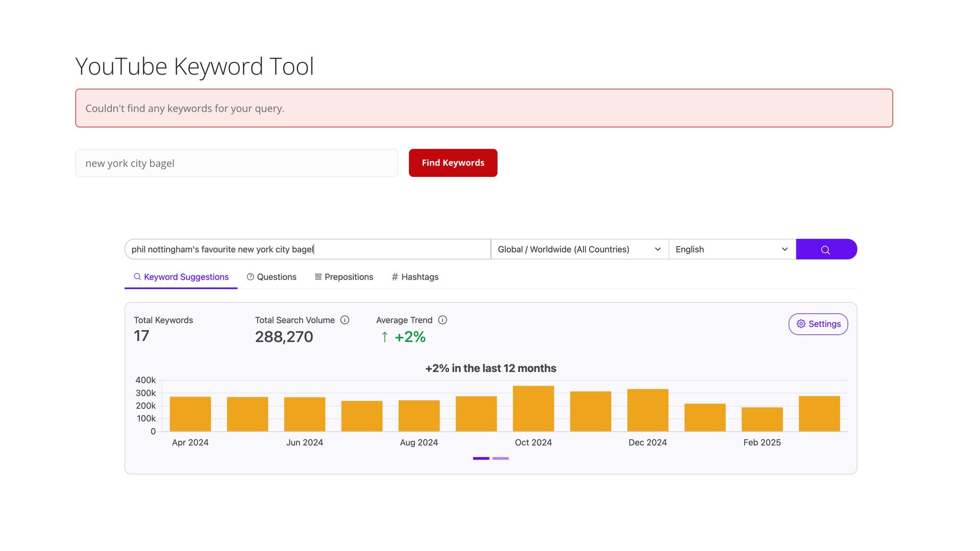Image resolution: width=980 pixels, height=551 pixels.
Task: Click info icon beside Average Trend
Action: tap(443, 320)
